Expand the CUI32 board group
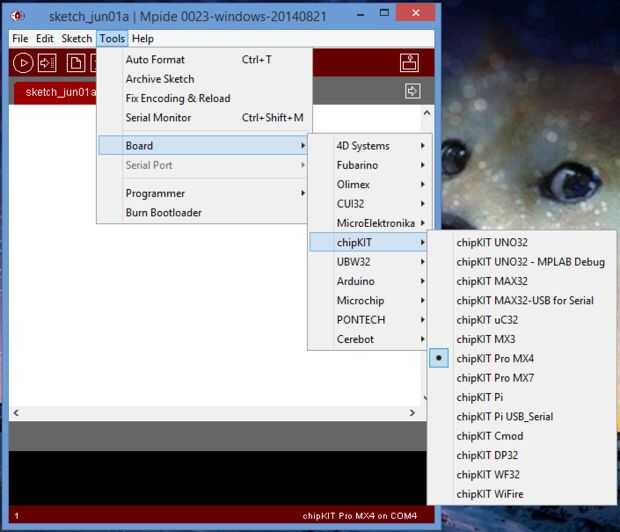The width and height of the screenshot is (620, 532). click(x=369, y=204)
